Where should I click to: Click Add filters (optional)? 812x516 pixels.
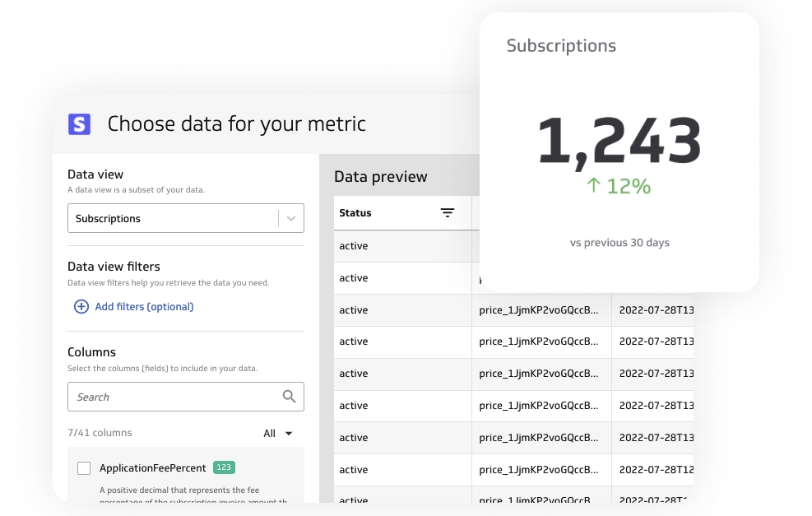click(144, 306)
